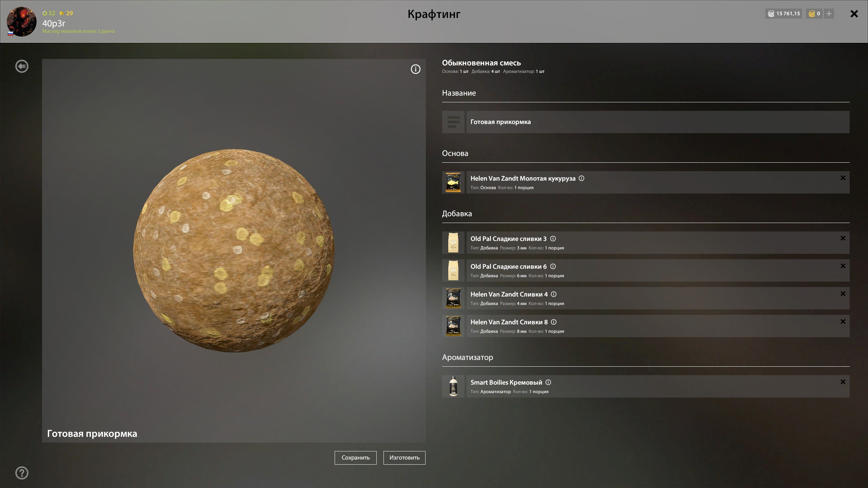Screen dimensions: 868x488
Task: Remove Old Pal Сладкие сливки 3 additive
Action: pyautogui.click(x=843, y=238)
